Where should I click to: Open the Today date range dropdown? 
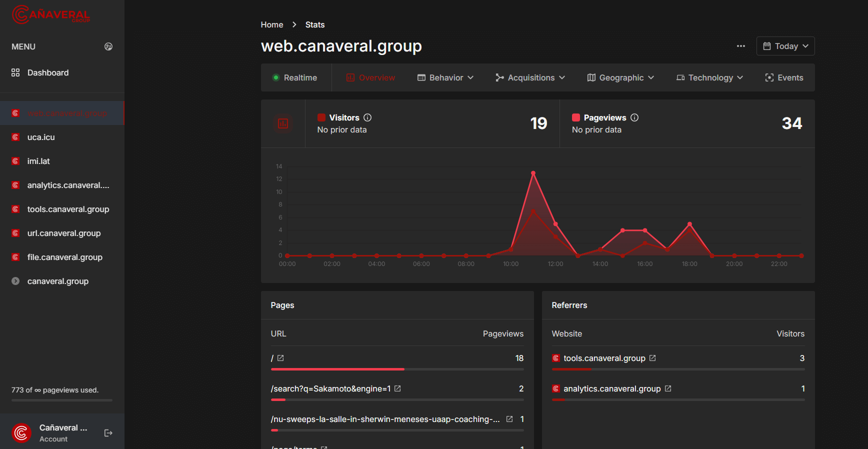tap(785, 46)
